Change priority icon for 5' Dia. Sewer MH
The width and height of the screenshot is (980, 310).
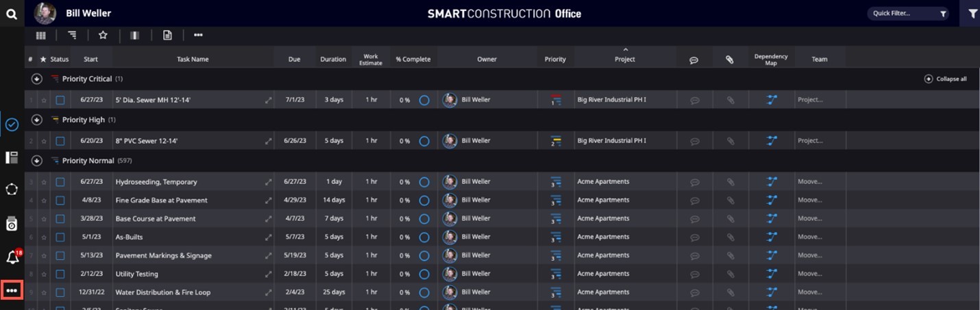556,100
